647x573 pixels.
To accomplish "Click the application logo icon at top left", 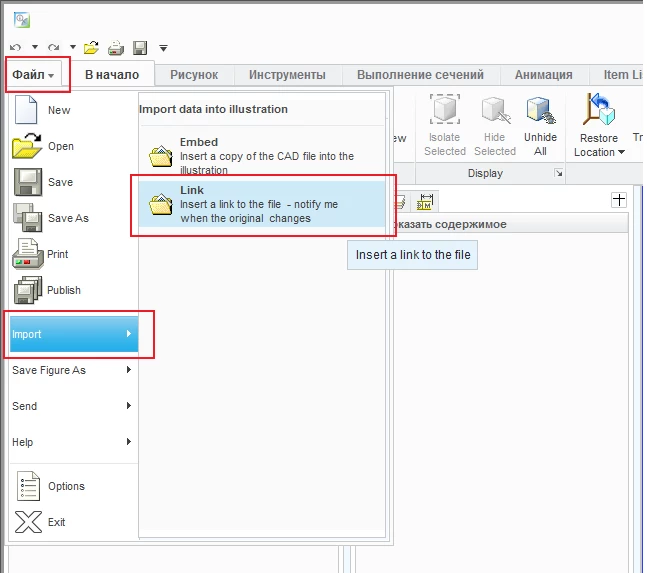I will click(21, 20).
